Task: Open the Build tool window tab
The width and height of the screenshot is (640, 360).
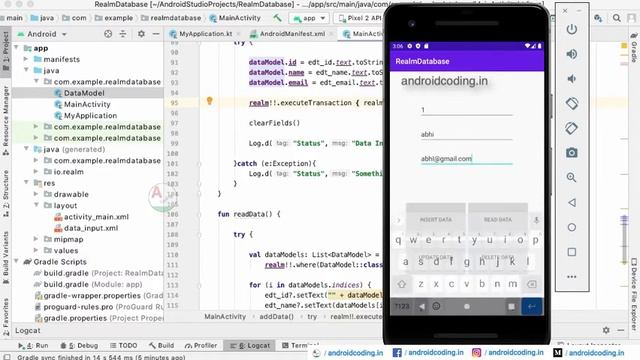Action: point(161,345)
